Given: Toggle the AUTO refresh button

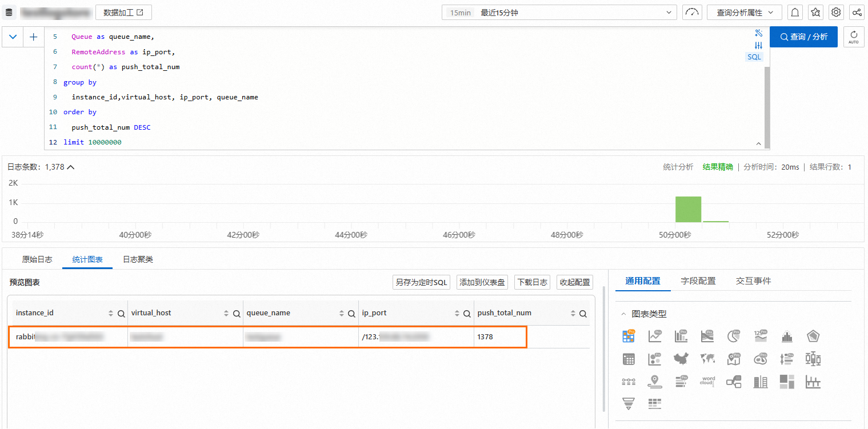Looking at the screenshot, I should (853, 37).
